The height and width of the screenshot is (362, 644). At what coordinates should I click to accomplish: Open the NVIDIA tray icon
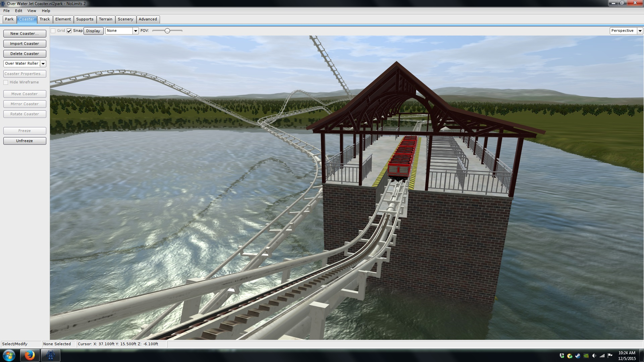pyautogui.click(x=586, y=356)
